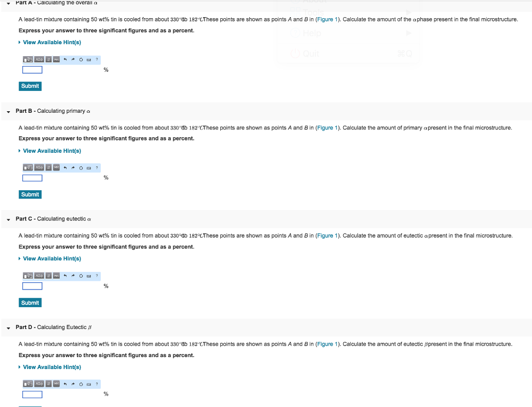Click undo arrow in Part B toolbar
532x407 pixels.
pyautogui.click(x=65, y=167)
